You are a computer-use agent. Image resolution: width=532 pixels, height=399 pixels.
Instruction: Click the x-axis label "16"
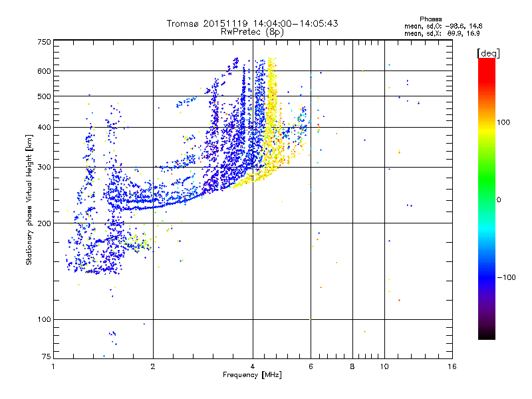452,366
